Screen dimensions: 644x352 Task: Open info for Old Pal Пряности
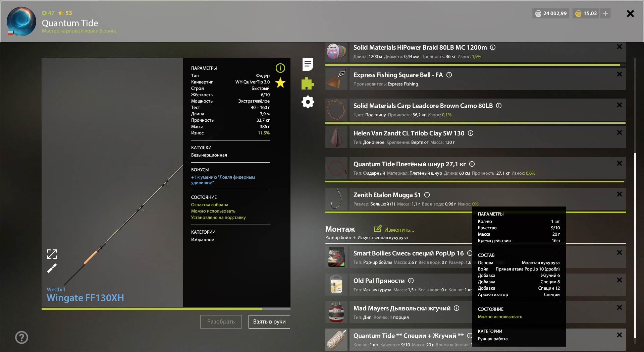coord(411,281)
